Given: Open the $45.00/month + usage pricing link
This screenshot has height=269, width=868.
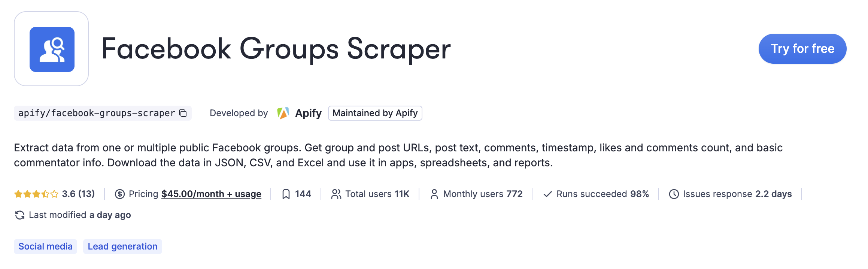Looking at the screenshot, I should click(211, 194).
